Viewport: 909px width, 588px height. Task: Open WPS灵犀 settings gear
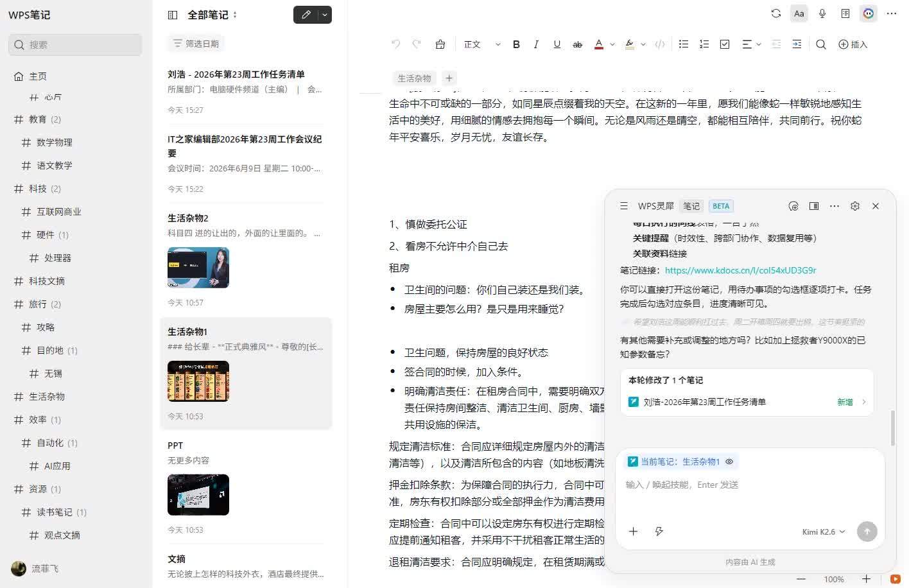pos(855,206)
